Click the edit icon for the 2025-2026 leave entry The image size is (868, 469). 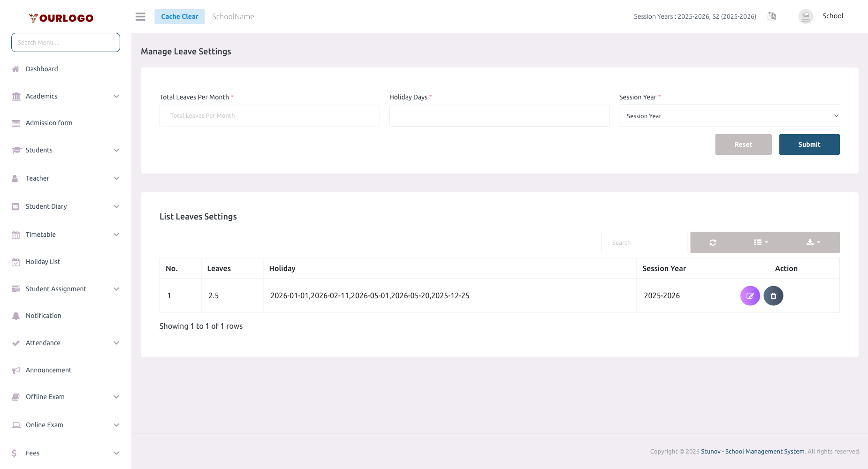[x=750, y=295]
